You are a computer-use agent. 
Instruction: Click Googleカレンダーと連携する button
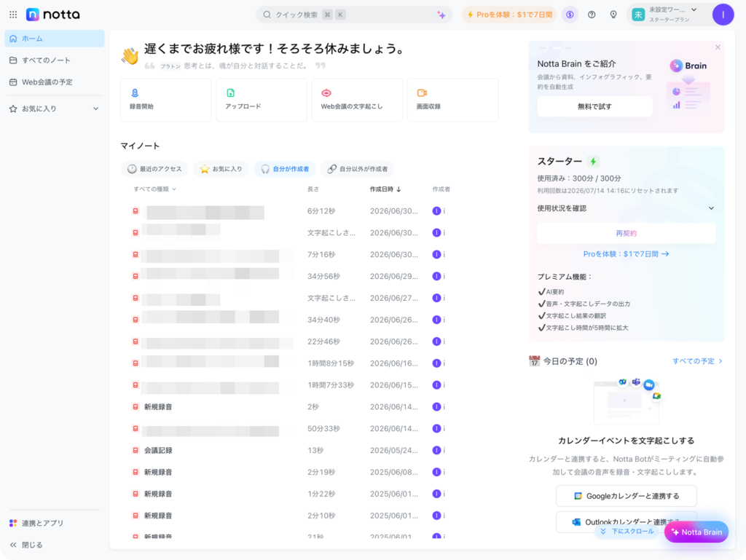[x=626, y=497]
